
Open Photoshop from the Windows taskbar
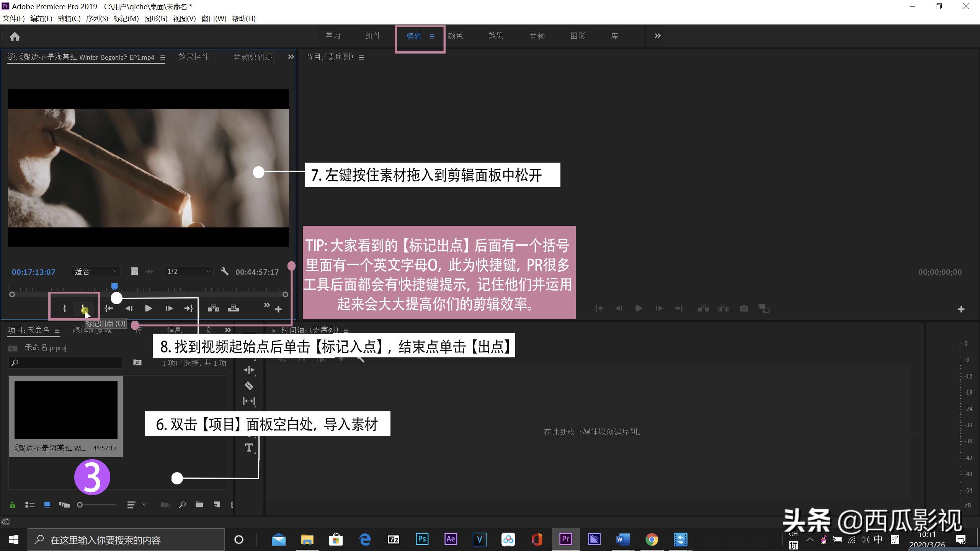pyautogui.click(x=421, y=540)
